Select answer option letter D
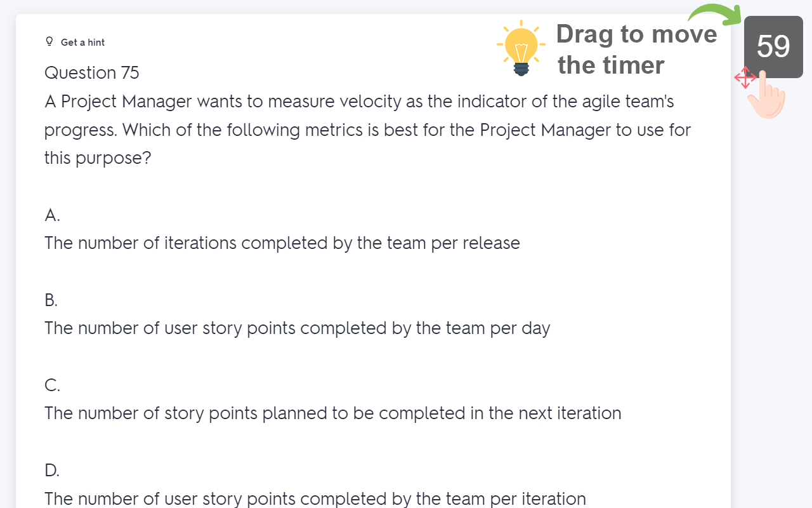812x508 pixels. pos(52,471)
